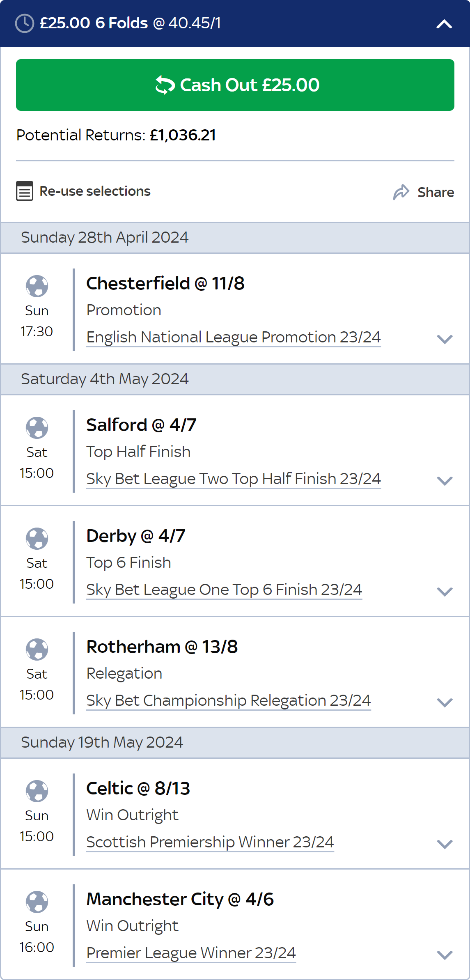This screenshot has height=980, width=470.
Task: Open Premier League Winner 23/24 link
Action: [191, 953]
